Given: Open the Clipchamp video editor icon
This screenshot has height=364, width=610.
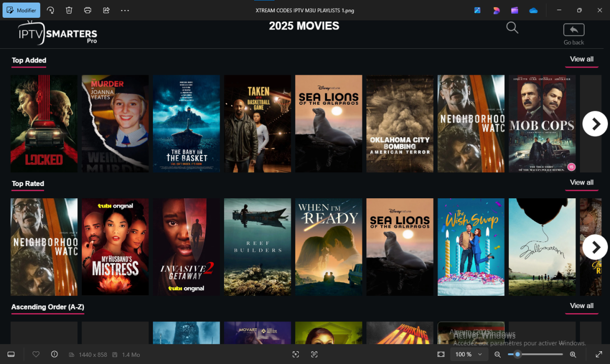Looking at the screenshot, I should (x=514, y=10).
